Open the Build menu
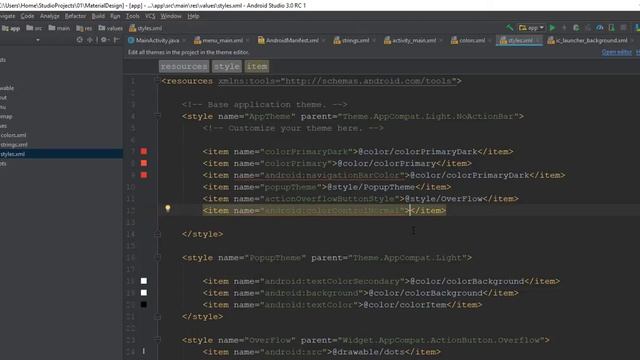Screen dimensions: 640x360 98,16
